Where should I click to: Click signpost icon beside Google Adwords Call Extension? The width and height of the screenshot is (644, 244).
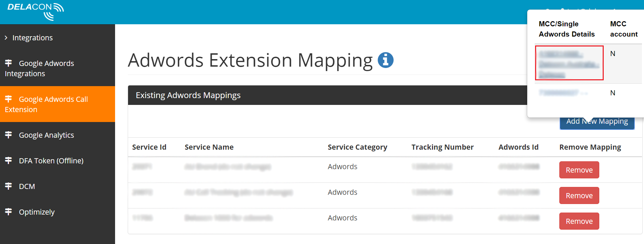[x=9, y=99]
